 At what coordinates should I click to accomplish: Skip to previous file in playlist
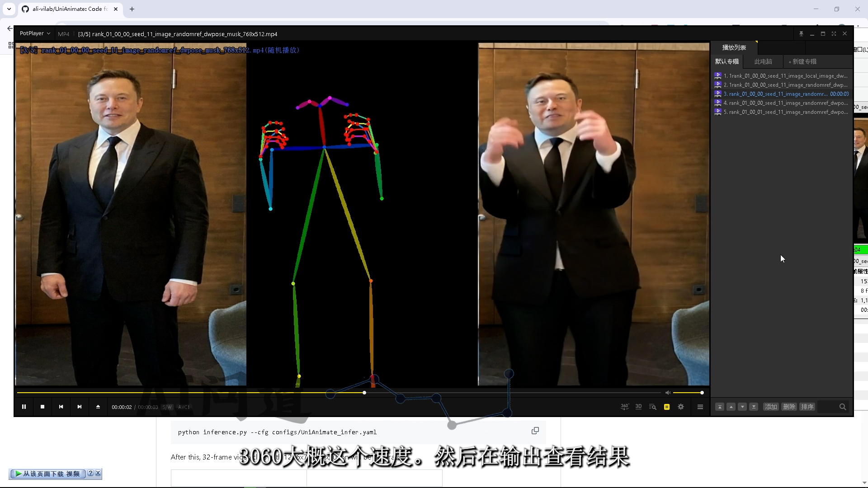coord(61,407)
